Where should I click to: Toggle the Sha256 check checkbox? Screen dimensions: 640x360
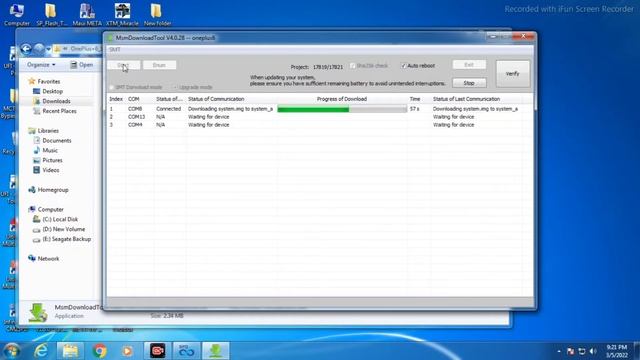coord(353,66)
